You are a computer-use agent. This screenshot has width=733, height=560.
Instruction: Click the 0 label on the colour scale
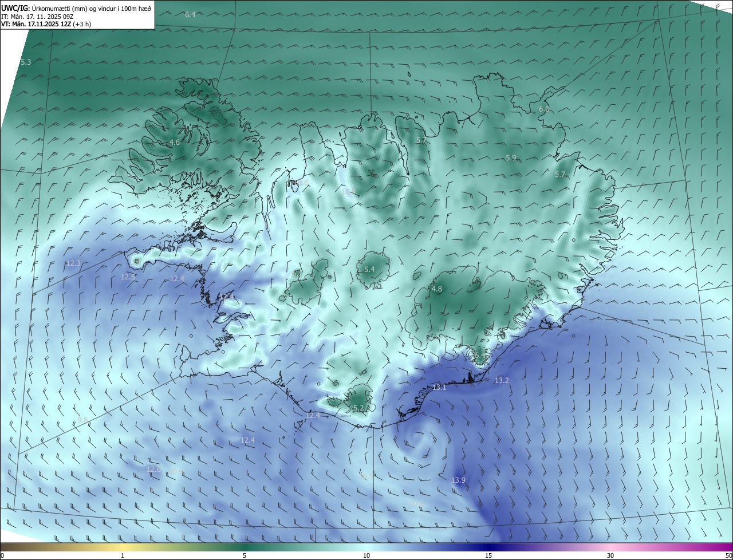[2, 555]
